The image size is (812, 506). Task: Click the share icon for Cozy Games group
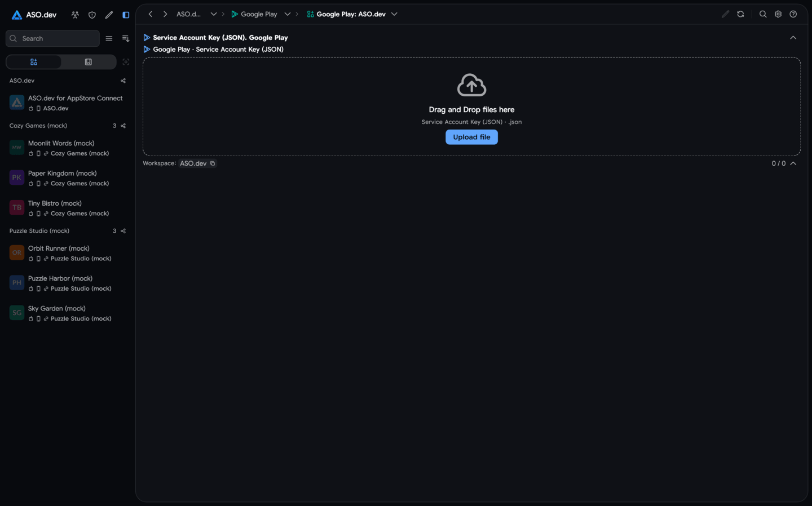click(x=123, y=126)
